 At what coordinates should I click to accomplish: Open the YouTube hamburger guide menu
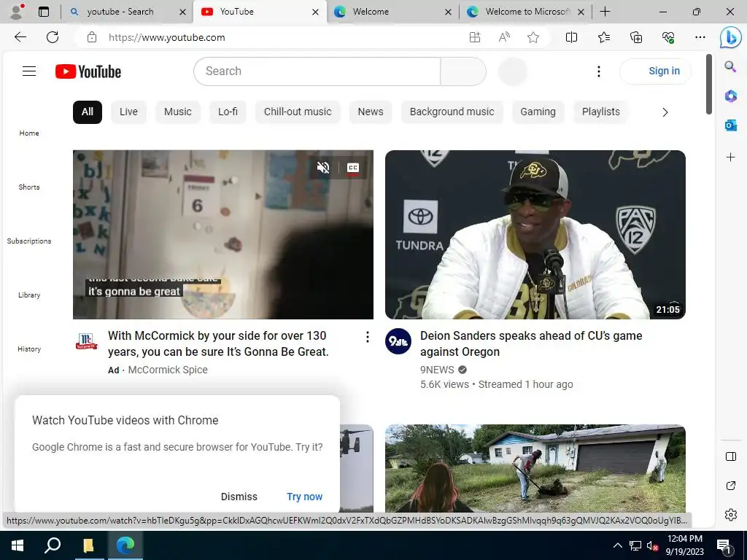point(29,71)
